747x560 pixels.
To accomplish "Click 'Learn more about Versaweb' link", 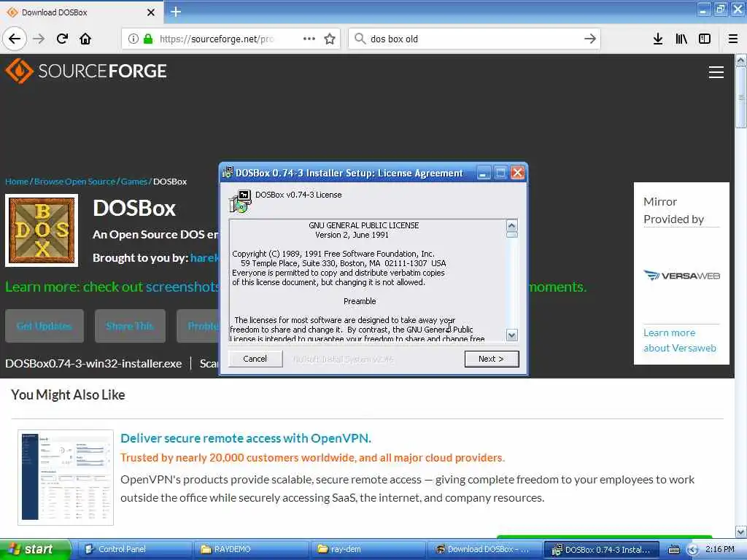I will (x=679, y=341).
